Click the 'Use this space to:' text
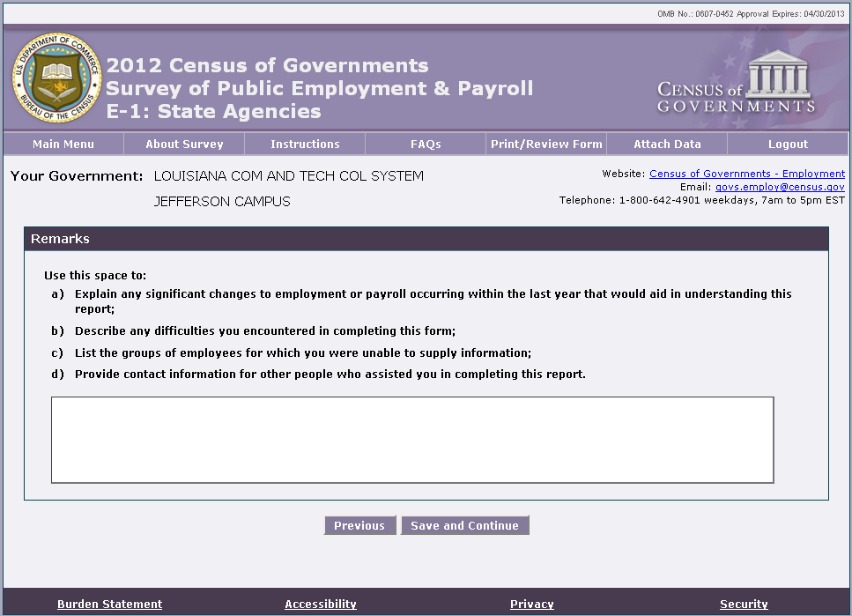852x616 pixels. coord(95,276)
